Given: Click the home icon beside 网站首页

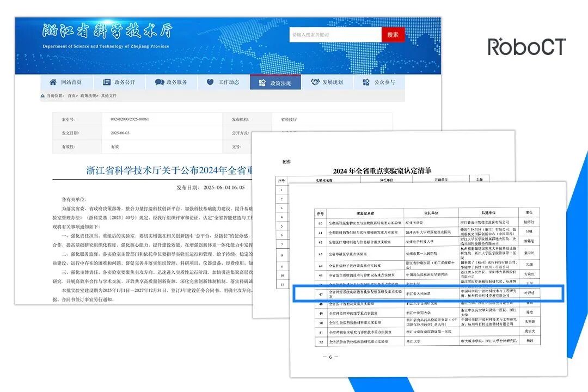Looking at the screenshot, I should click(x=53, y=82).
